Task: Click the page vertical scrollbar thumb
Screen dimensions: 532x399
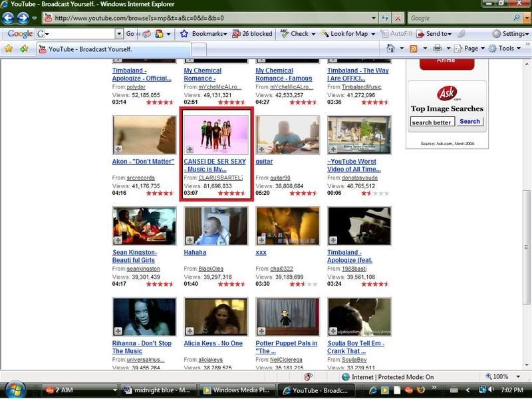Action: (x=526, y=247)
